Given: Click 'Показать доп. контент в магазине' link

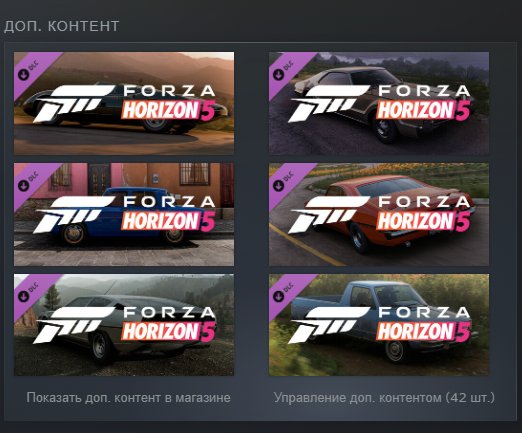Looking at the screenshot, I should tap(128, 398).
